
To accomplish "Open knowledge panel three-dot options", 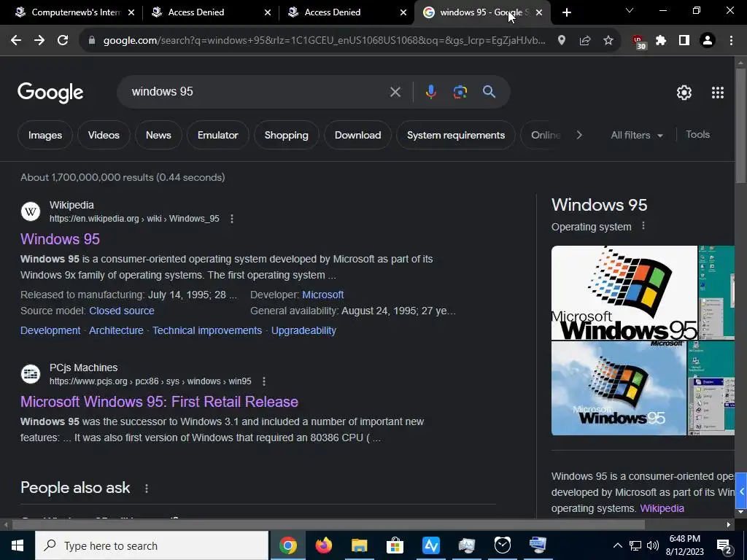I will pos(643,226).
